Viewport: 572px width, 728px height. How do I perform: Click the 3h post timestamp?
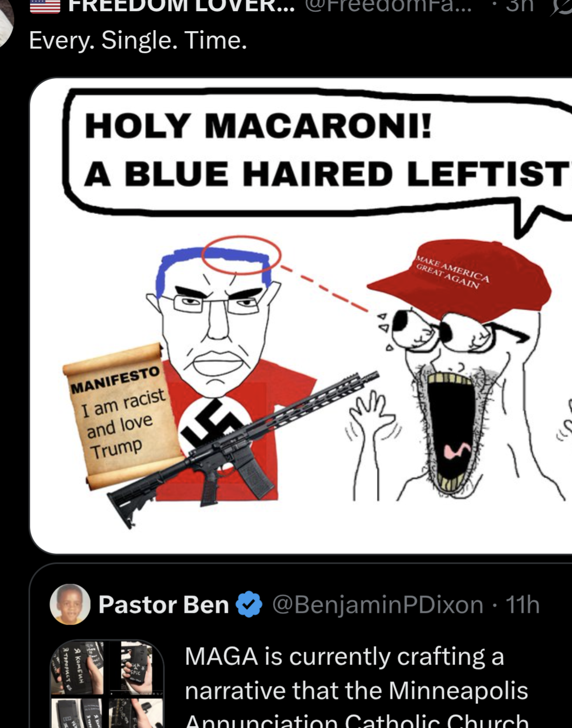coord(520,6)
